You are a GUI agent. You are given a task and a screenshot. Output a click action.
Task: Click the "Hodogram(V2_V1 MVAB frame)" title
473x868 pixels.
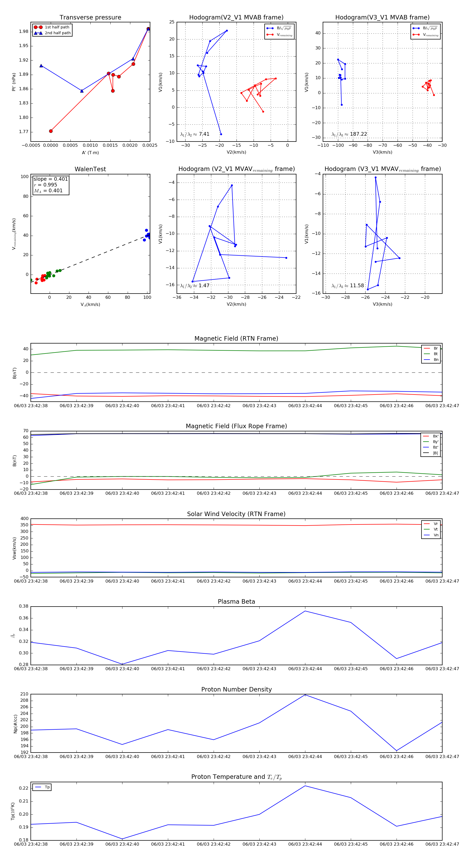pyautogui.click(x=236, y=18)
